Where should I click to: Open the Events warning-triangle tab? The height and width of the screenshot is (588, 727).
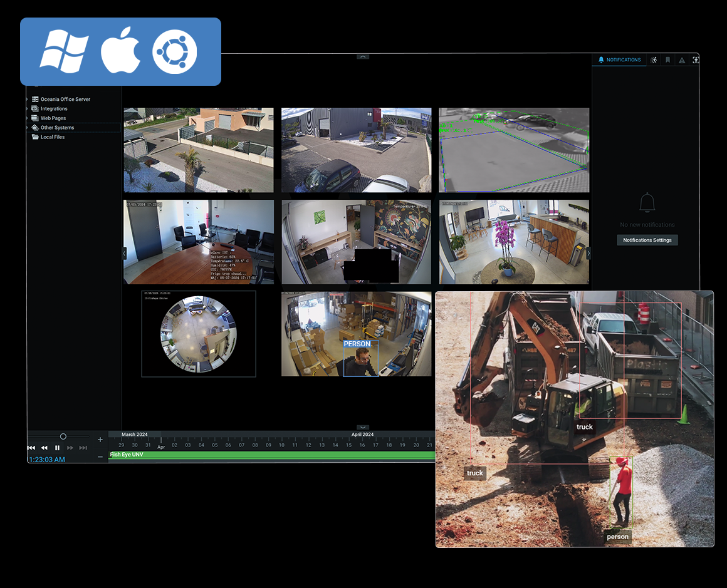(682, 60)
